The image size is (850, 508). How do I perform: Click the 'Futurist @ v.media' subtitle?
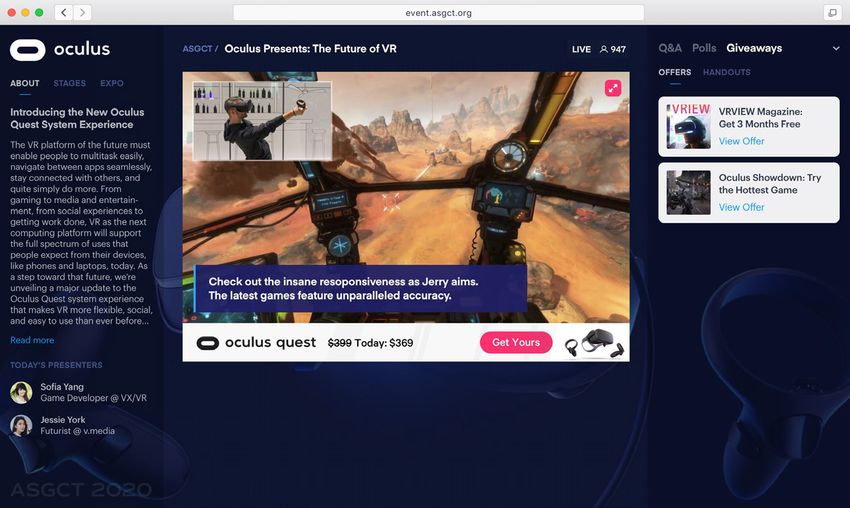tap(78, 431)
